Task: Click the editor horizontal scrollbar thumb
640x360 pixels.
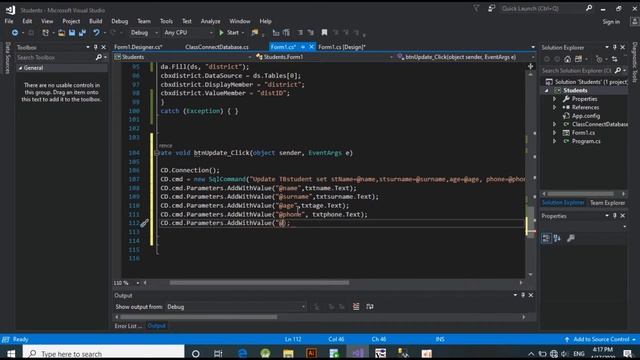Action: point(259,282)
